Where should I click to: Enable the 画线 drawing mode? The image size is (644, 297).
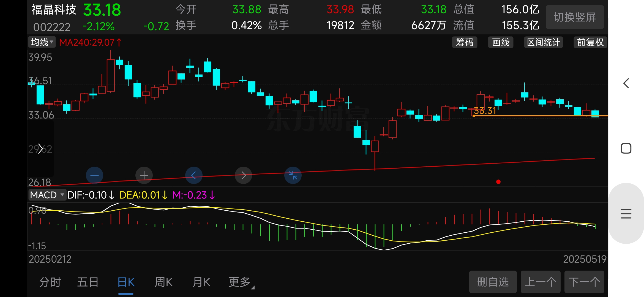pyautogui.click(x=501, y=42)
